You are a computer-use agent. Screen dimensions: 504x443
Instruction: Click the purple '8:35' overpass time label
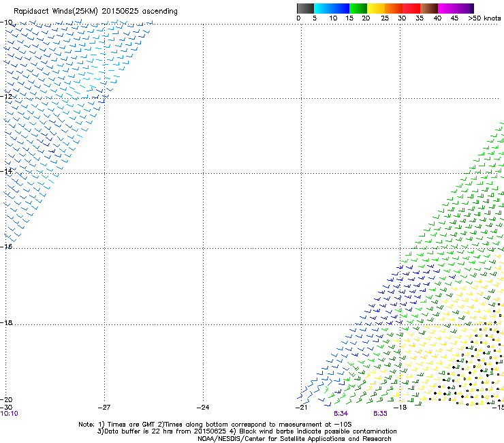[x=380, y=414]
